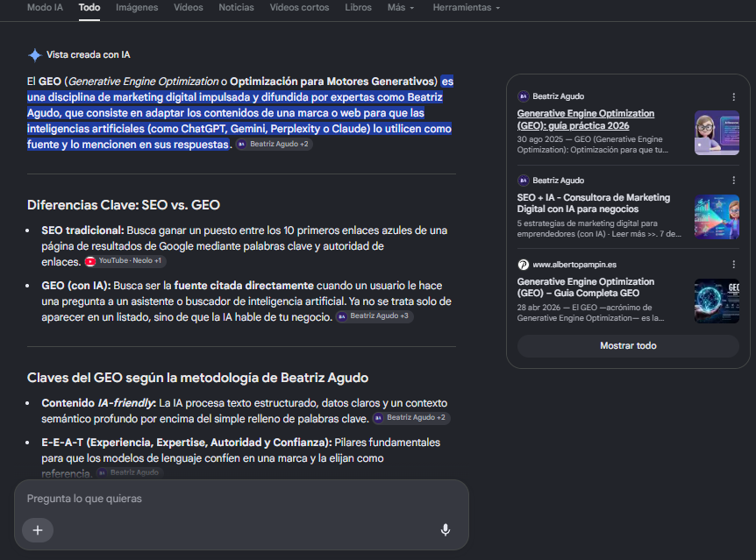Click the 5 estrategias de marketing digital snippet
The image size is (756, 560).
click(599, 229)
